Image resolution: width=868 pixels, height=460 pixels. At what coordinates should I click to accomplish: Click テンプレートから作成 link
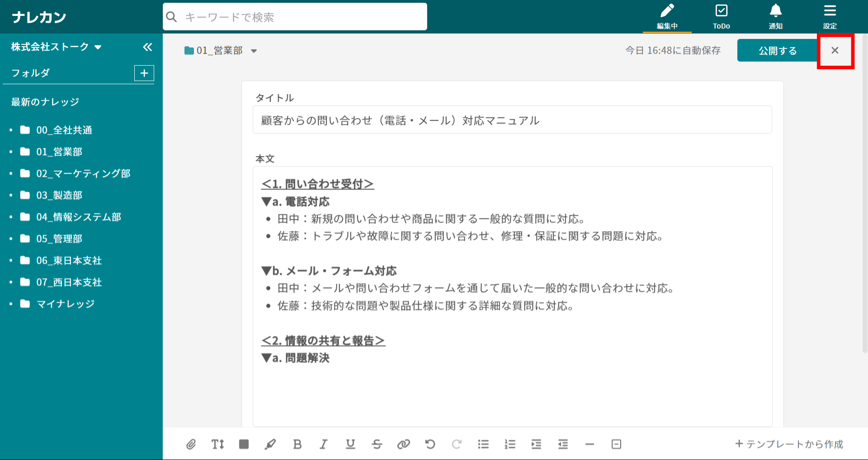pos(789,444)
